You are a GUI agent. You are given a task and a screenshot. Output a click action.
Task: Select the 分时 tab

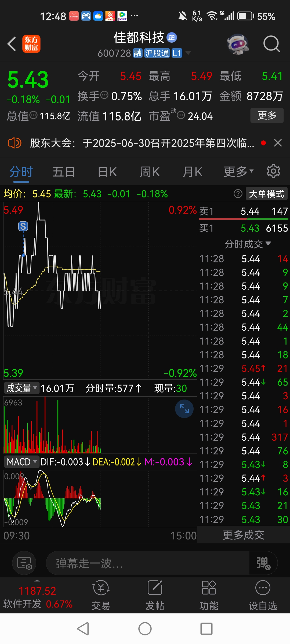(x=21, y=172)
